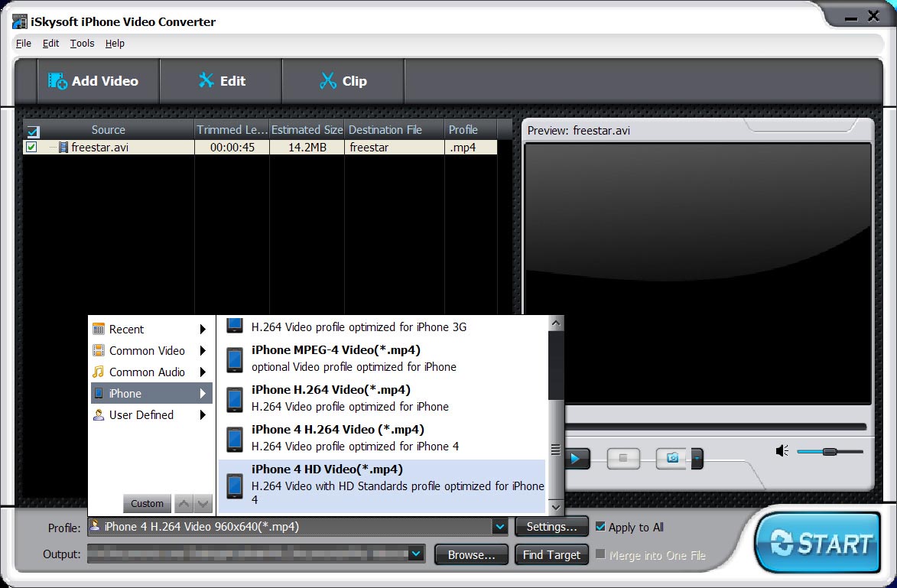Viewport: 897px width, 588px height.
Task: Open the Clip trimming tool
Action: pos(343,81)
